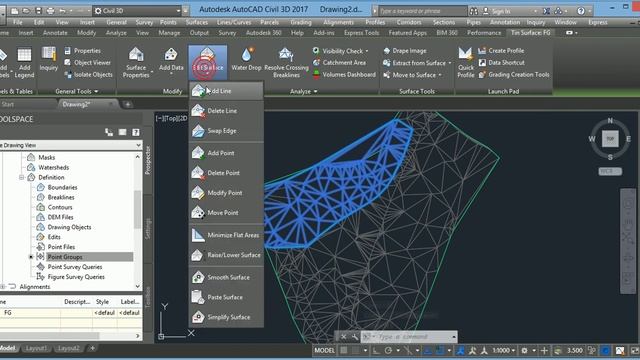Click Create Profile
640x360 pixels.
click(501, 51)
